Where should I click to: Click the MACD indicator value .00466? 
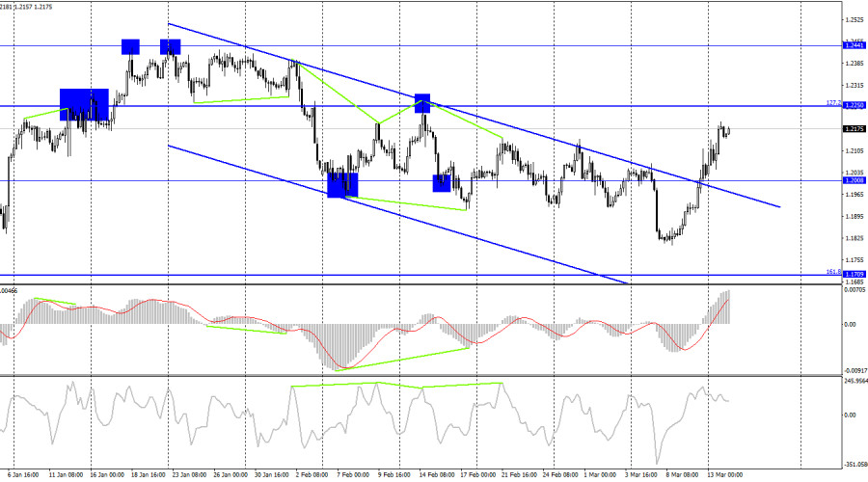click(9, 290)
